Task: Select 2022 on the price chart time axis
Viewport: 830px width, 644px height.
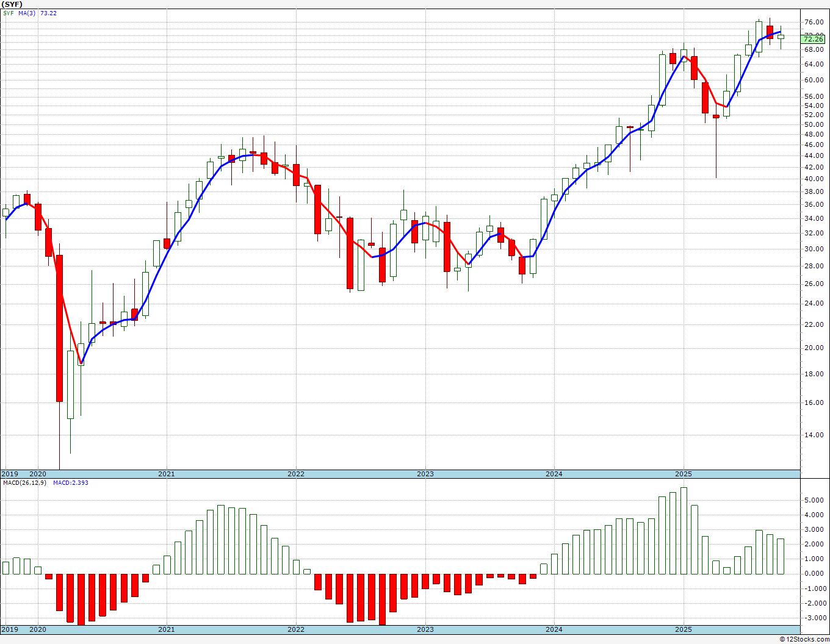Action: pyautogui.click(x=296, y=474)
